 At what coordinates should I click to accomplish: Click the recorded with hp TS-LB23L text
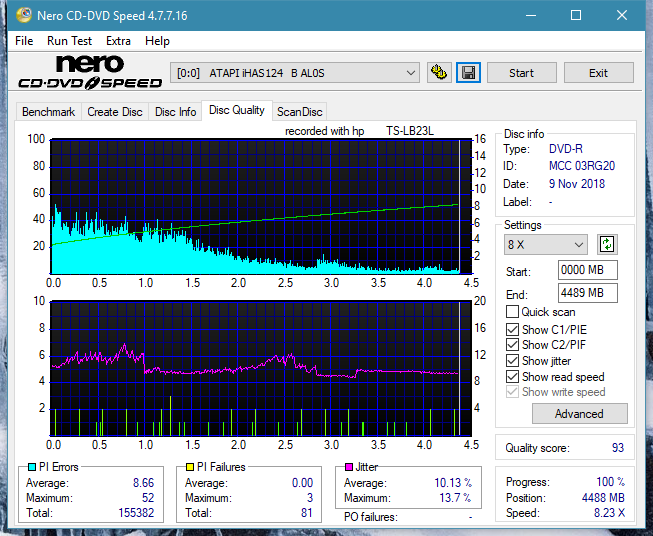coord(359,131)
